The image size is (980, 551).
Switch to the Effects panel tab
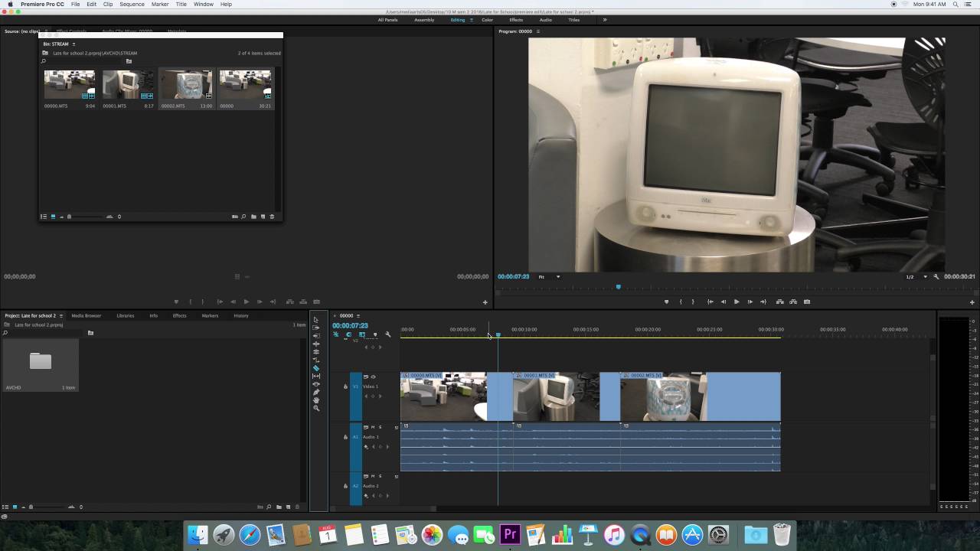pos(179,315)
